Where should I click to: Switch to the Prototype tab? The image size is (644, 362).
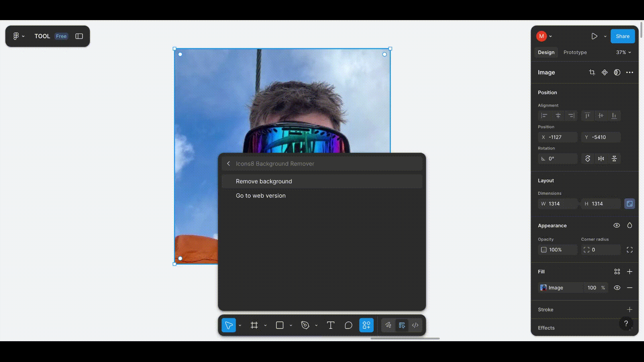[x=575, y=52]
